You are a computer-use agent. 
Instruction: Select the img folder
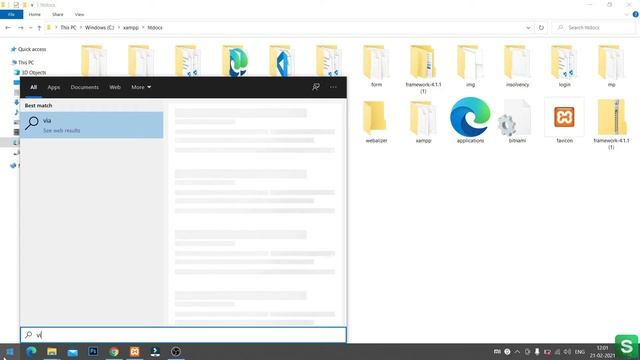[470, 66]
